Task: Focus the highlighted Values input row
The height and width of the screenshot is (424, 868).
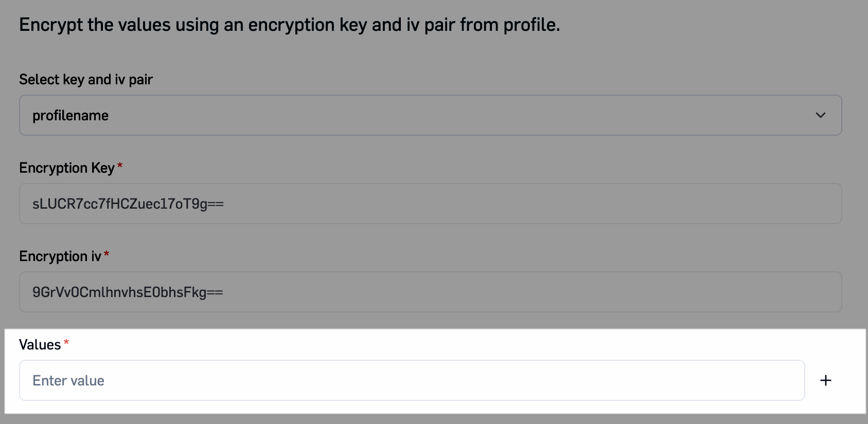Action: 412,380
